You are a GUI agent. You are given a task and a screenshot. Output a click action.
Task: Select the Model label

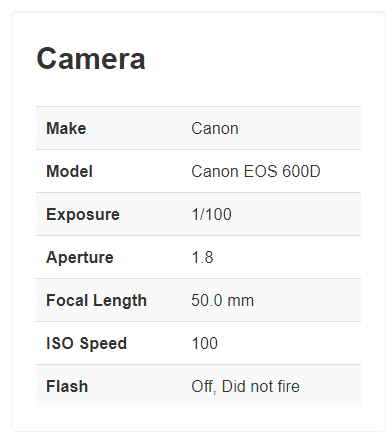pyautogui.click(x=69, y=171)
